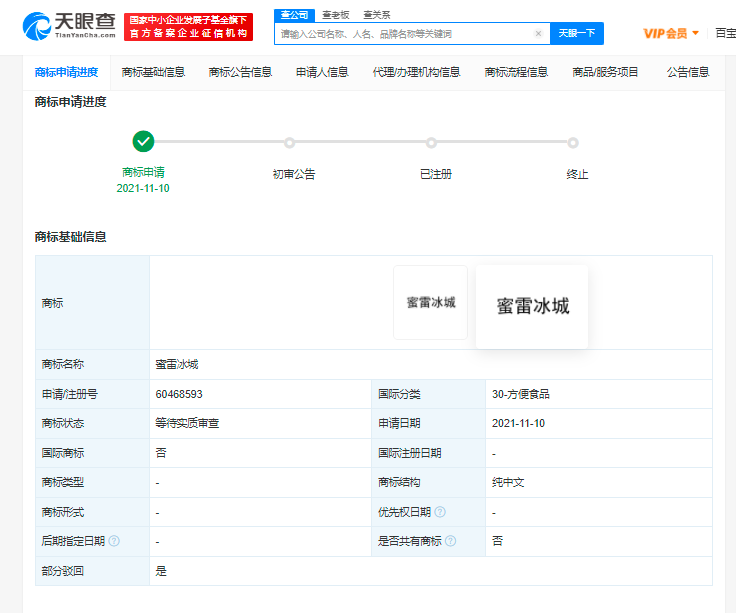The image size is (736, 613).
Task: Click the green check icon for 商标申请
Action: point(143,141)
